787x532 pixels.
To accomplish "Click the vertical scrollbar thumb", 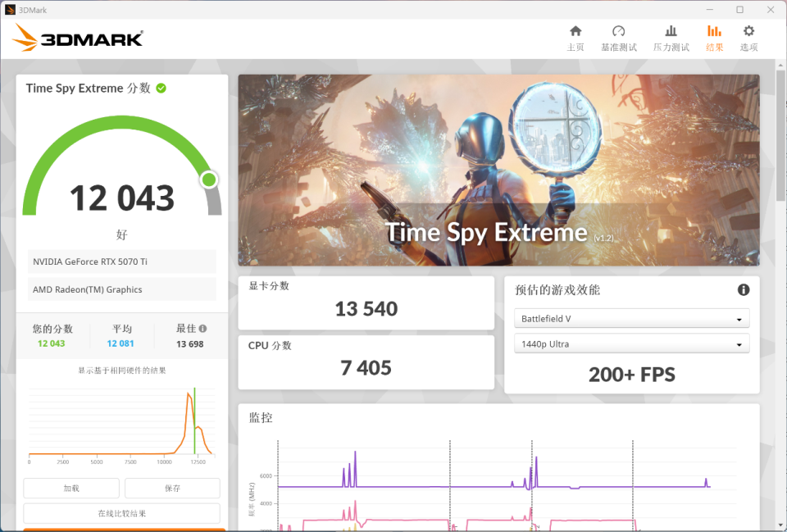I will point(780,135).
